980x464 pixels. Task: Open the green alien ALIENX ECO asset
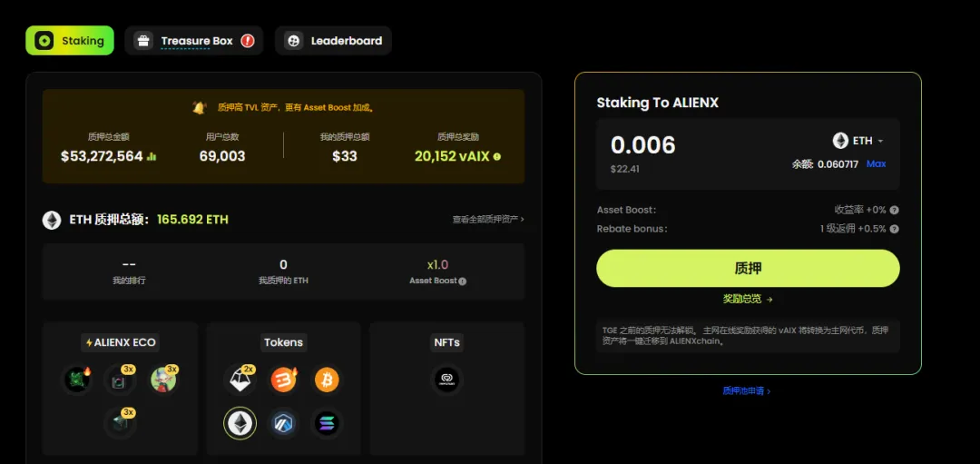78,380
